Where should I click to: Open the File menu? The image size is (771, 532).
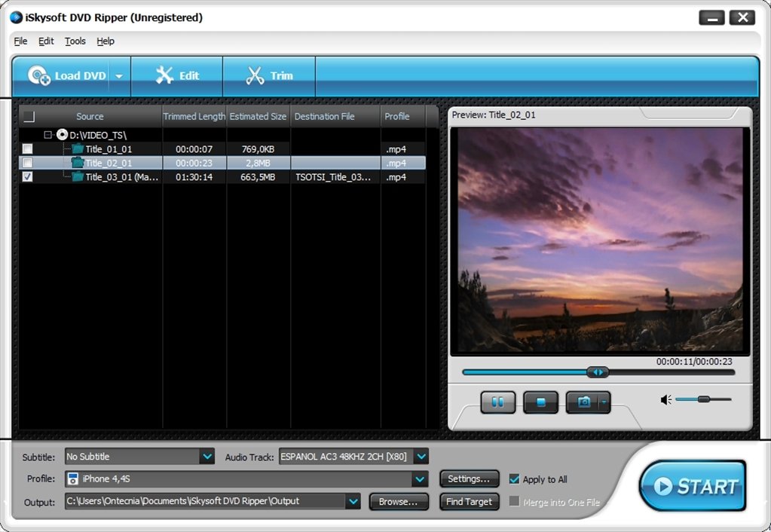20,41
